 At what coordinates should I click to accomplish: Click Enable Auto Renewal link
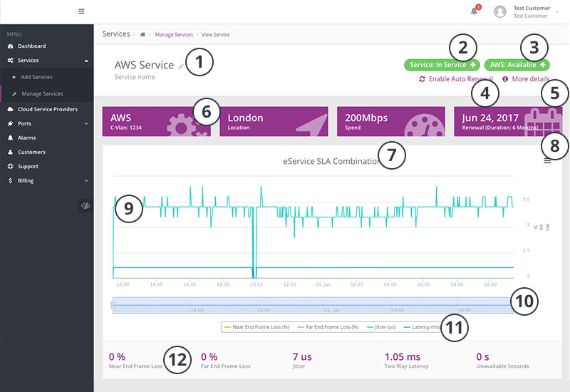[x=461, y=79]
